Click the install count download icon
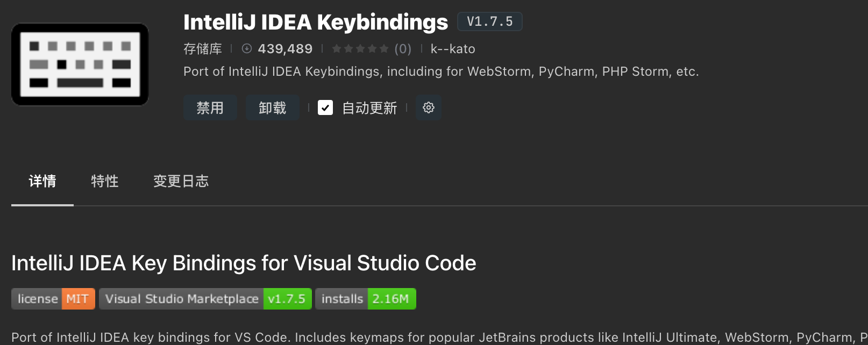 (247, 49)
